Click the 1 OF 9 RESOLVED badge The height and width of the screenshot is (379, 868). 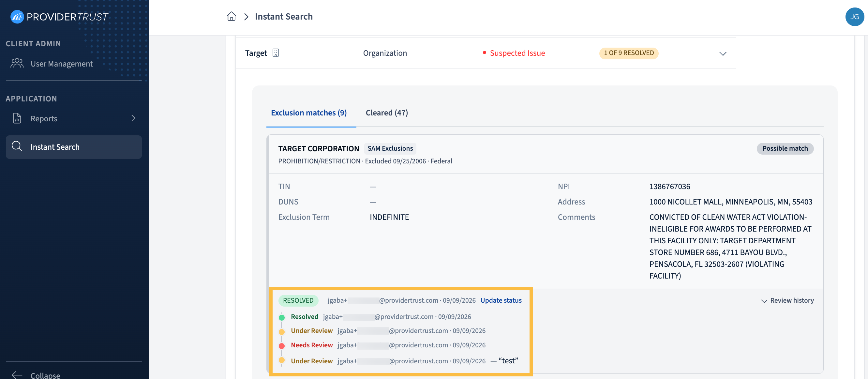[x=628, y=53]
